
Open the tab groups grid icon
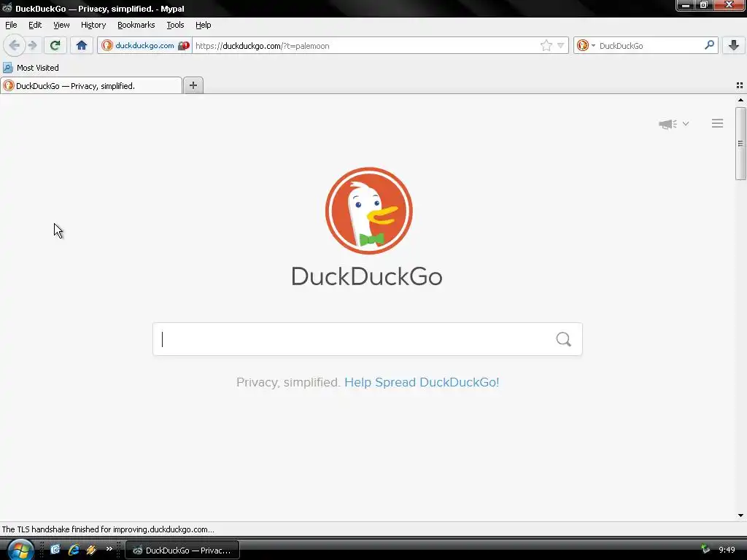click(740, 85)
